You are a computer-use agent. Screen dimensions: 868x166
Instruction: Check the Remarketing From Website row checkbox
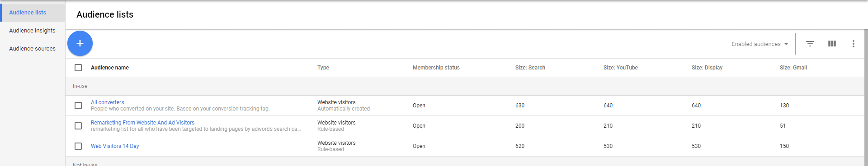click(78, 126)
